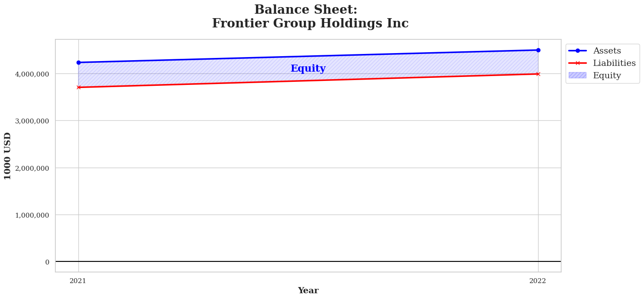This screenshot has width=644, height=299.
Task: Click the 0 tick label on y-axis
Action: [x=47, y=262]
